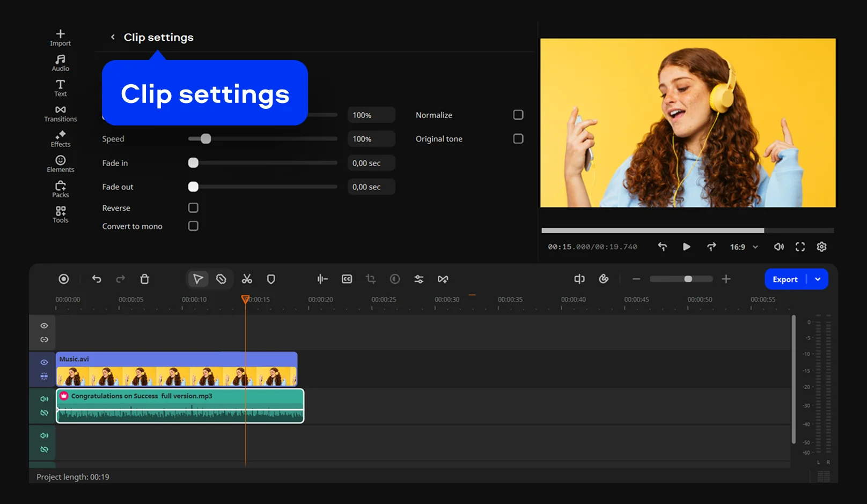This screenshot has width=867, height=504.
Task: Add a marker with the marker icon
Action: click(271, 279)
